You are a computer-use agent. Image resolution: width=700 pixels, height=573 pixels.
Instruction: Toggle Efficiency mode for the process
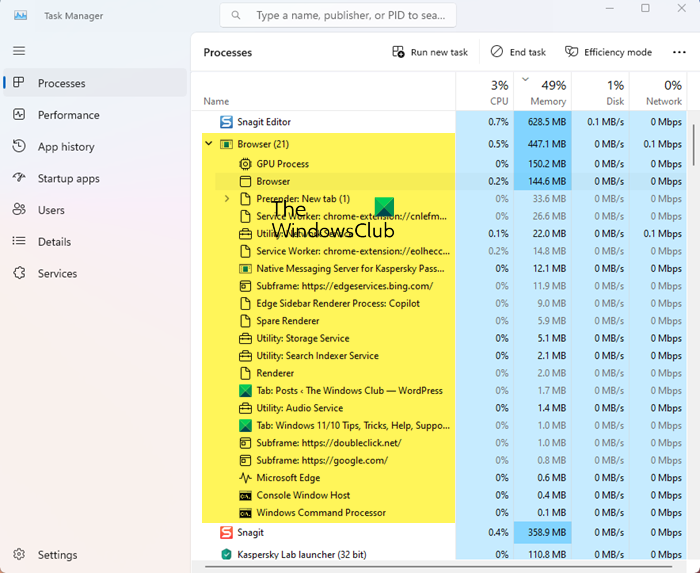point(608,52)
